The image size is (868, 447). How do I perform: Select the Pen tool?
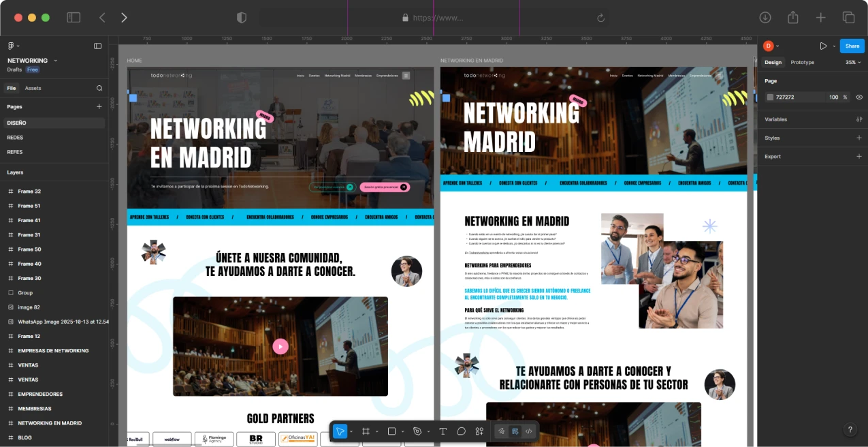pos(417,431)
